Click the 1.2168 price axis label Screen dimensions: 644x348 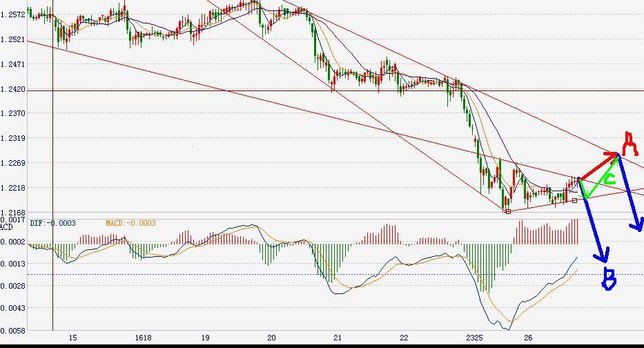[x=12, y=213]
